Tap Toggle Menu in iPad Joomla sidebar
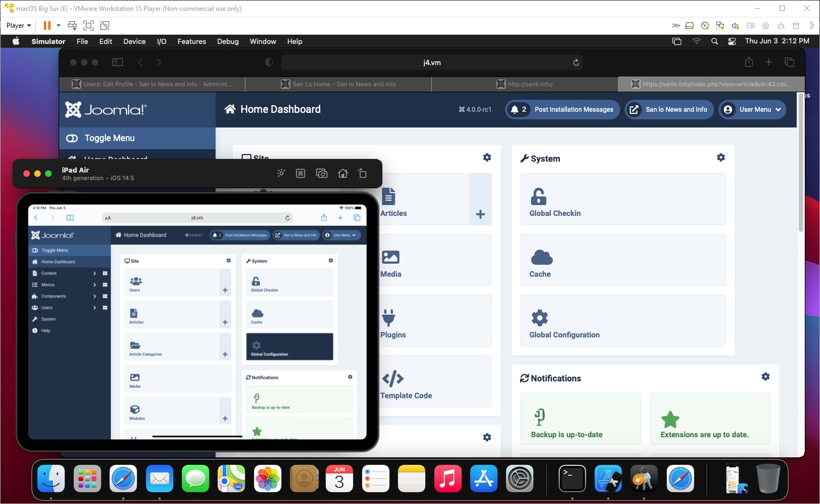 tap(70, 250)
